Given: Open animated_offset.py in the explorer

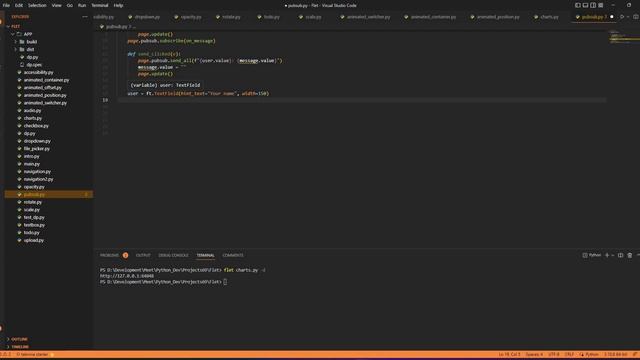Looking at the screenshot, I should point(42,88).
